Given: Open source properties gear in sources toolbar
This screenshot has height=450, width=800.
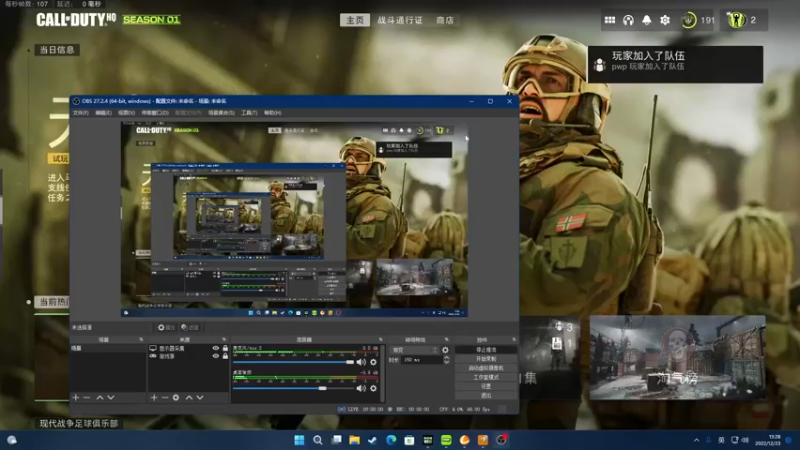Looking at the screenshot, I should click(176, 397).
